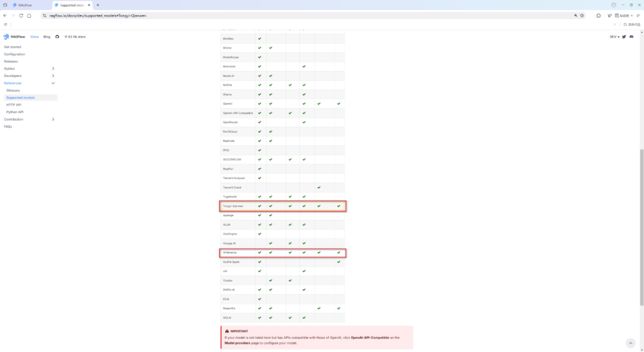
Task: Click the tab overview icon at top-left
Action: pos(5,5)
